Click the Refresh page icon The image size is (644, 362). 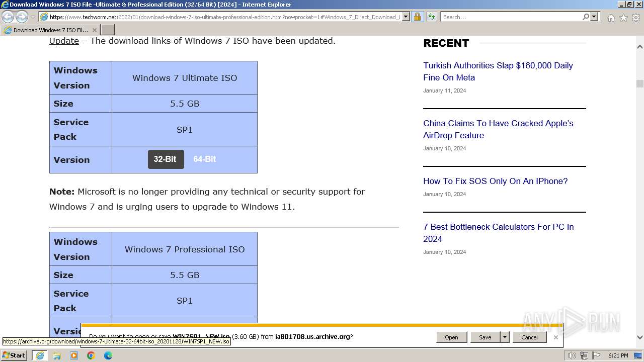coord(431,17)
